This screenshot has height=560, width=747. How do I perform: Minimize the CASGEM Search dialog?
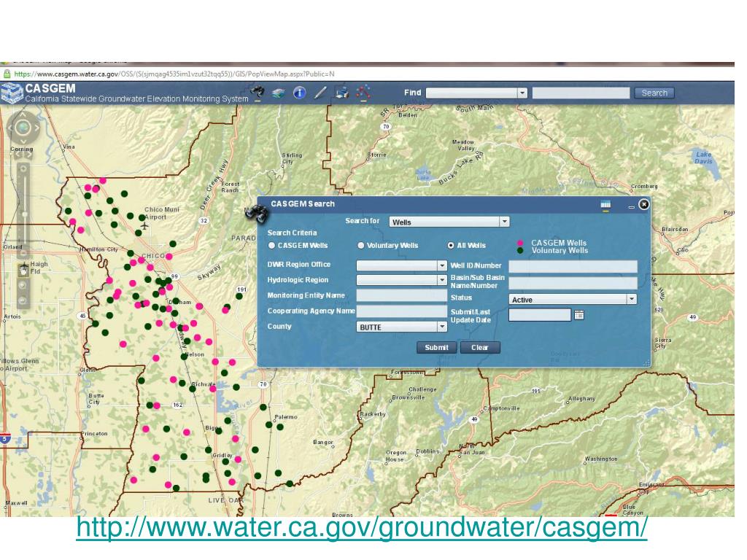tap(631, 207)
